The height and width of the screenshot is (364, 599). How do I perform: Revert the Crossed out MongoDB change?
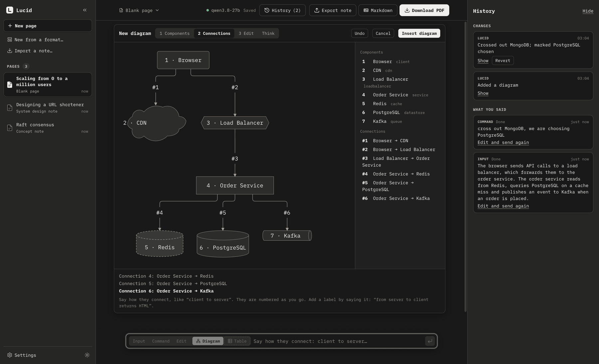click(502, 61)
